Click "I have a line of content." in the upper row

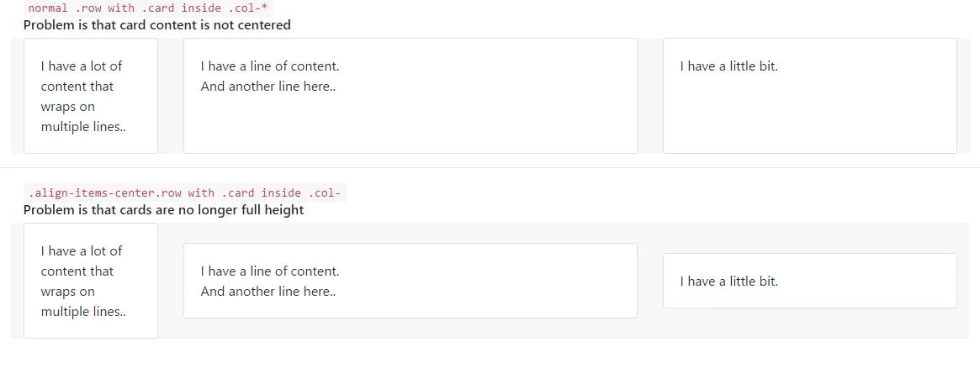pos(269,66)
